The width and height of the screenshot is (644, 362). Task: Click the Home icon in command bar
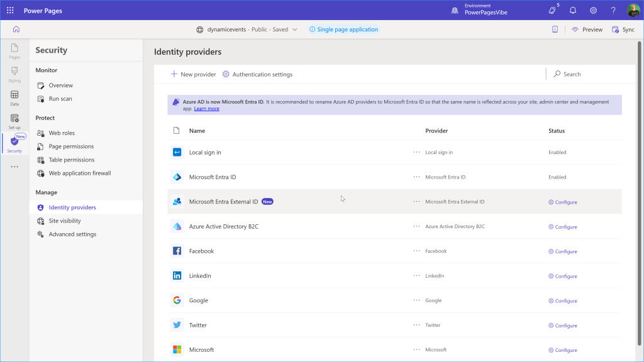pyautogui.click(x=16, y=29)
